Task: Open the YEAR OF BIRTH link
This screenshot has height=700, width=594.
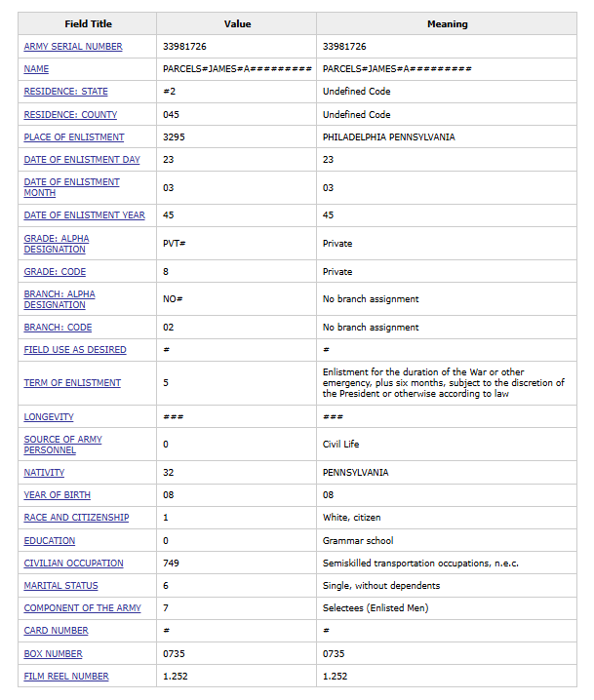Action: pyautogui.click(x=57, y=495)
